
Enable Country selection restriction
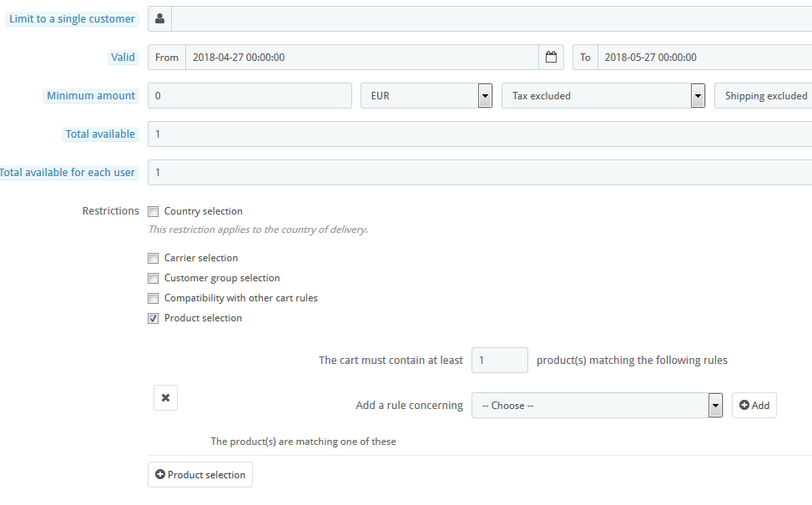154,212
